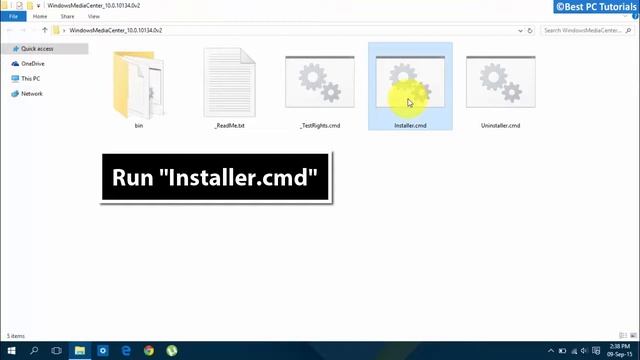Click the search magnifier icon
Screen dimensions: 640x360
(629, 31)
